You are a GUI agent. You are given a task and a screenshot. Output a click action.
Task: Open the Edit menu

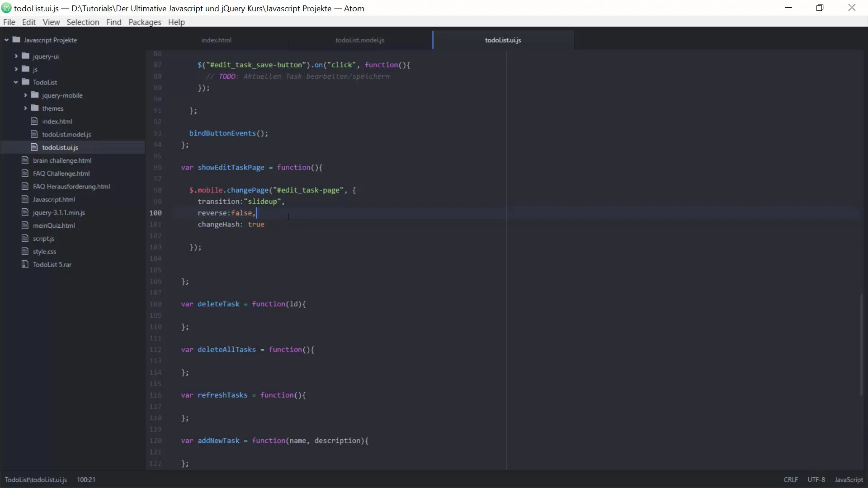point(29,22)
